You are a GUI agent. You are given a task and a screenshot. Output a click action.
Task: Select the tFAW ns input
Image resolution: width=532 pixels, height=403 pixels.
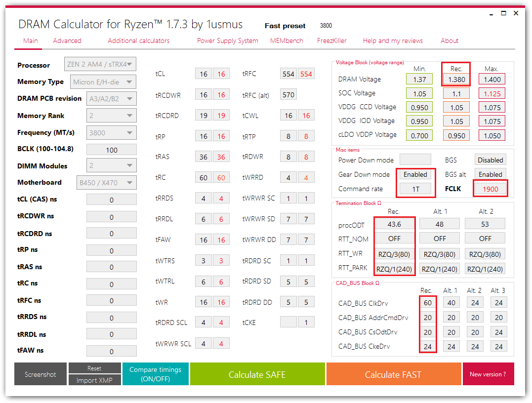pyautogui.click(x=112, y=351)
